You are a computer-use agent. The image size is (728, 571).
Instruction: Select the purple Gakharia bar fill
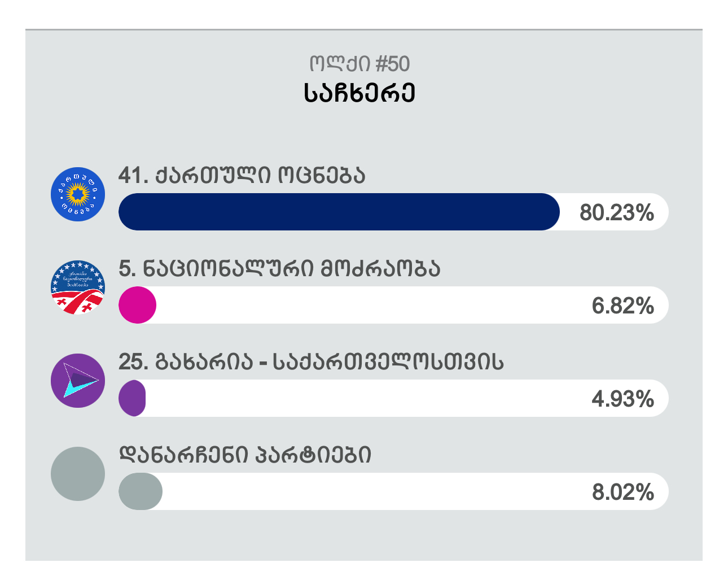coord(133,398)
